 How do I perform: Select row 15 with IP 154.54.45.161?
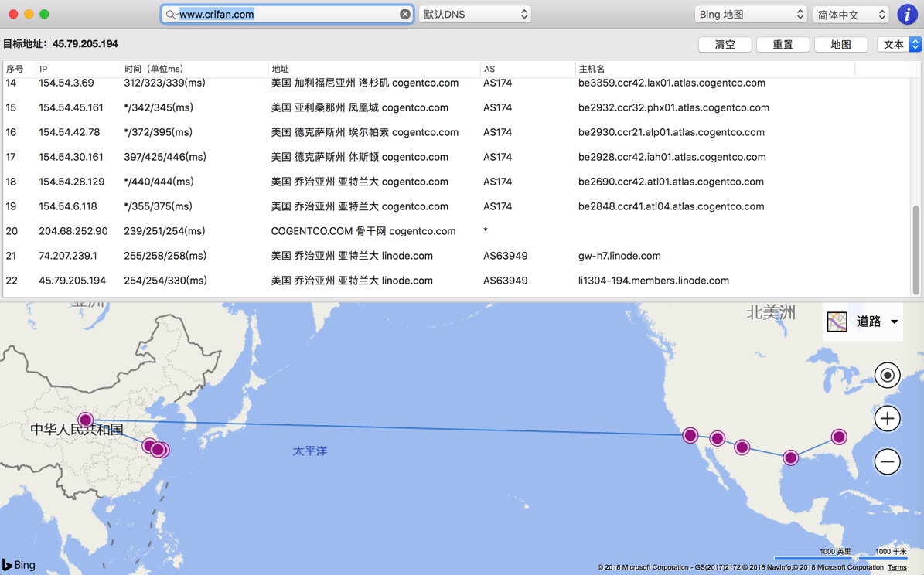[457, 108]
